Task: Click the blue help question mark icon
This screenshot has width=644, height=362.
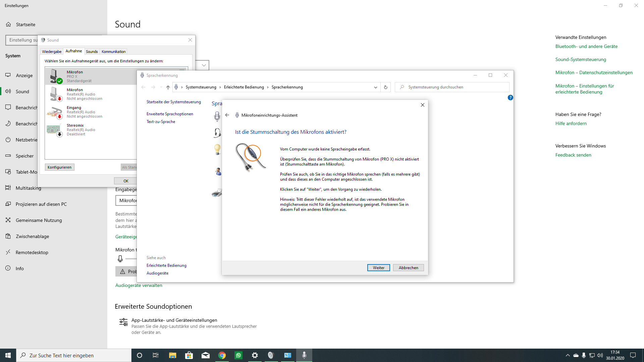Action: 510,98
